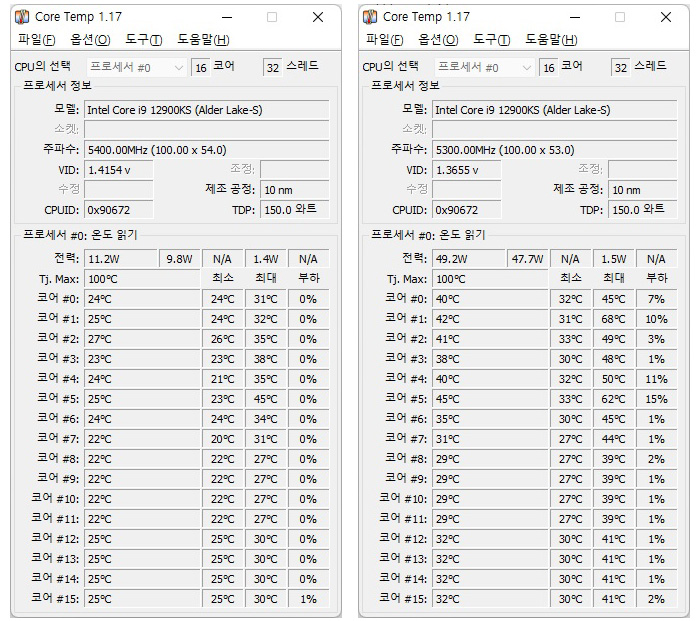700x621 pixels.
Task: Click power value 47.7W
Action: tap(527, 259)
